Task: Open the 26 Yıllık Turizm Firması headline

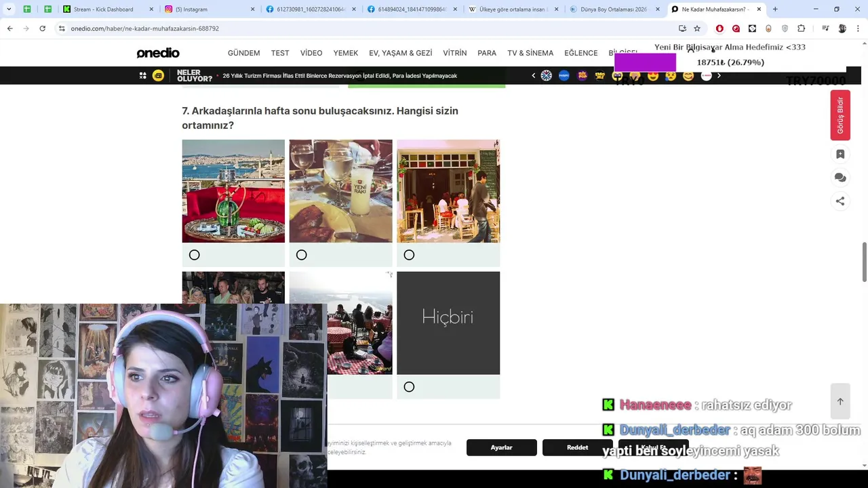Action: coord(340,76)
